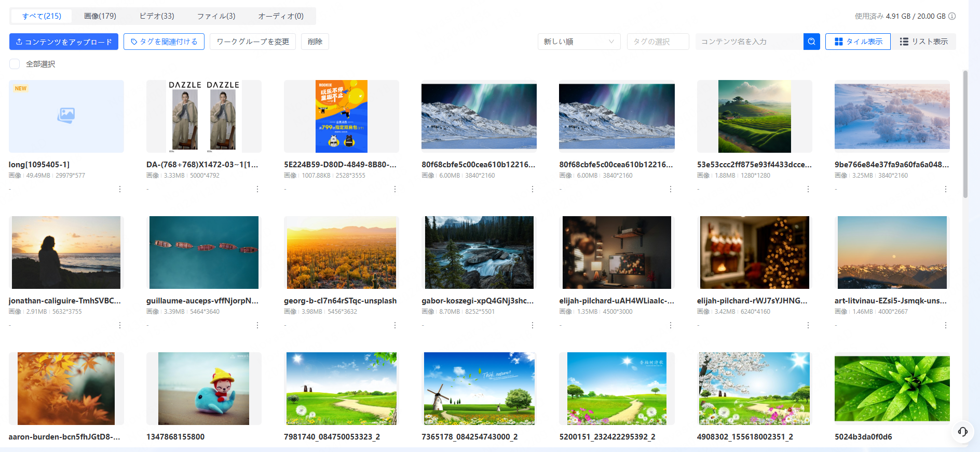Switch to リスト表示 list view
This screenshot has height=452, width=980.
[x=923, y=42]
